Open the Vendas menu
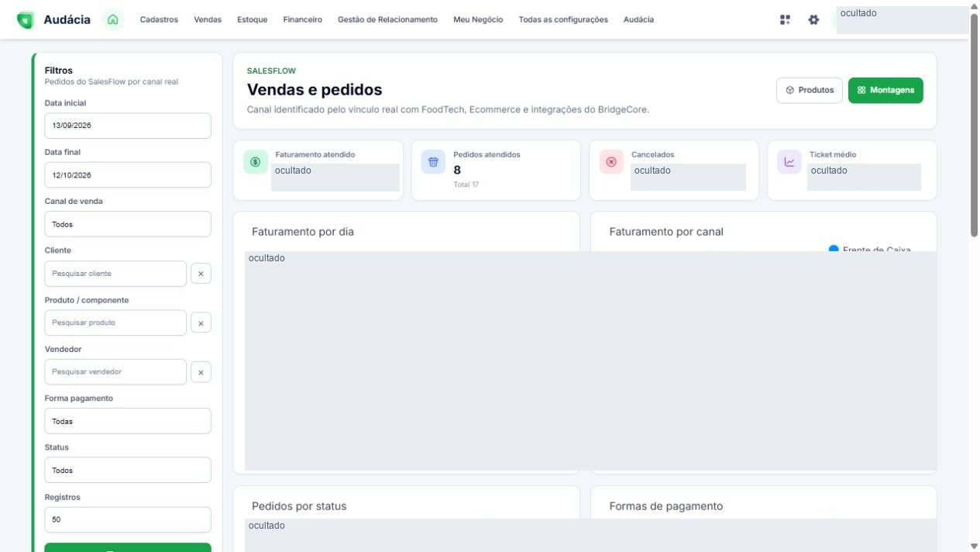The image size is (980, 552). (x=208, y=19)
